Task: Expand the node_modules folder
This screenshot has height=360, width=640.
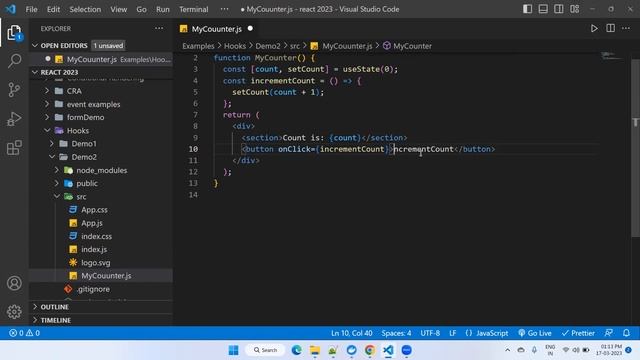Action: (x=101, y=170)
